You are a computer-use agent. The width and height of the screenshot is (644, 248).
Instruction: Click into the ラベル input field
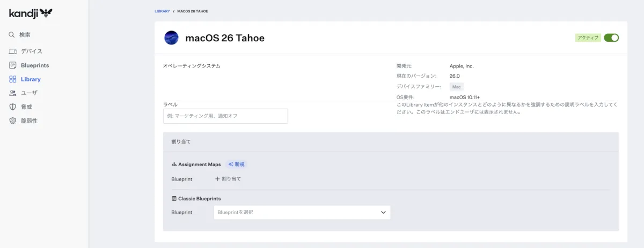[225, 116]
